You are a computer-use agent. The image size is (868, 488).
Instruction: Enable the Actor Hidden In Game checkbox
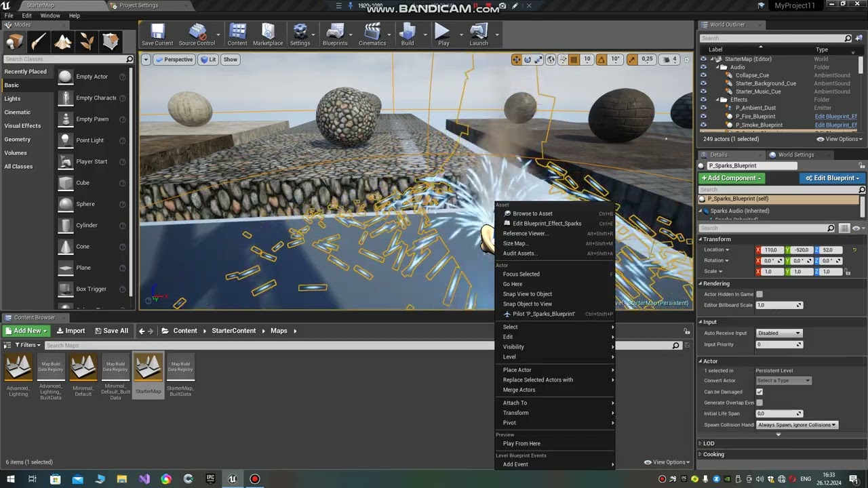click(759, 294)
